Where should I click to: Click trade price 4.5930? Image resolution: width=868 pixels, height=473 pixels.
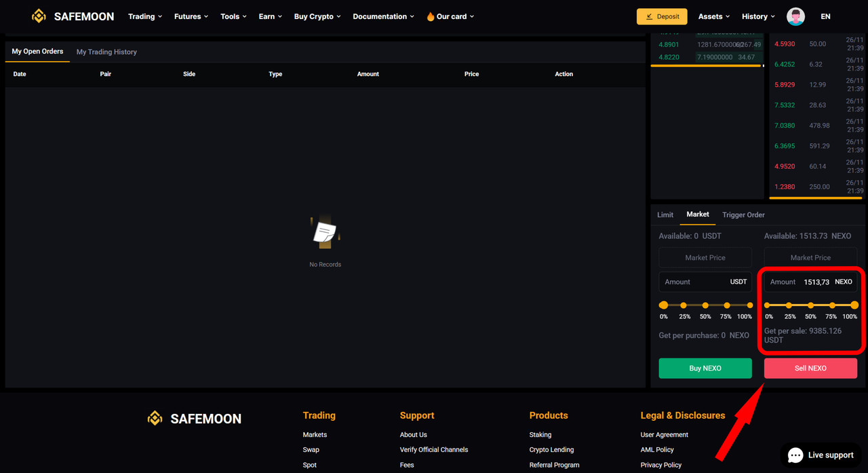pos(785,44)
